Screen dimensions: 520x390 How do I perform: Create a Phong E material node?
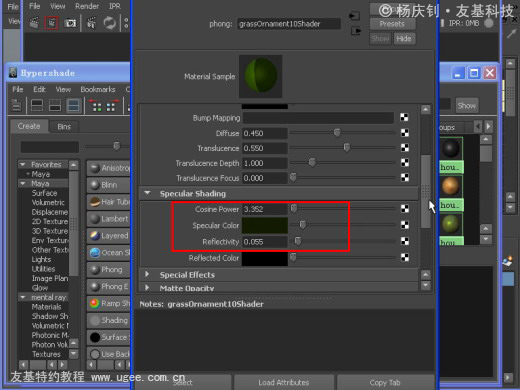109,286
